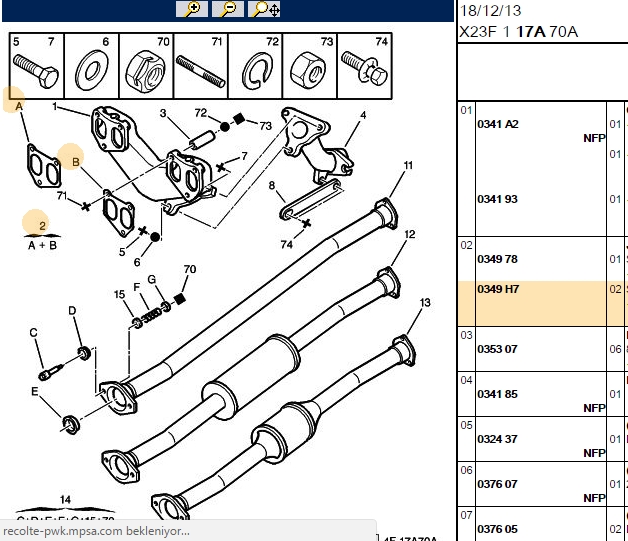Screen dimensions: 628x541
Task: Click highlighted callout A in diagram
Action: pos(18,107)
